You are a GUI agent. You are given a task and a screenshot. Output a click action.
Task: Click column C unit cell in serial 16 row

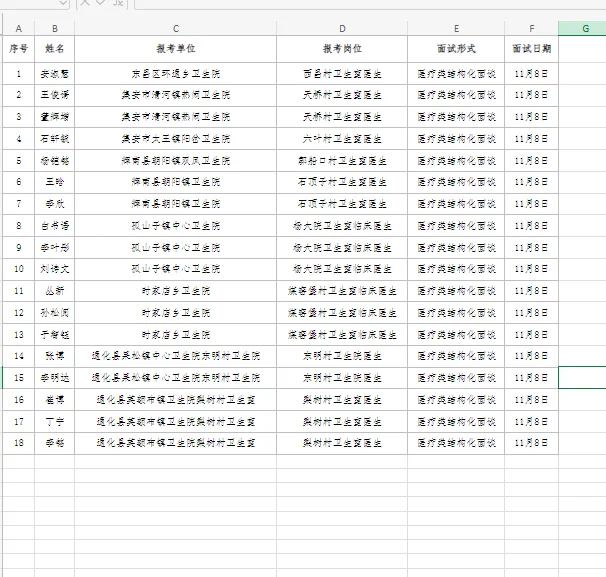(175, 400)
